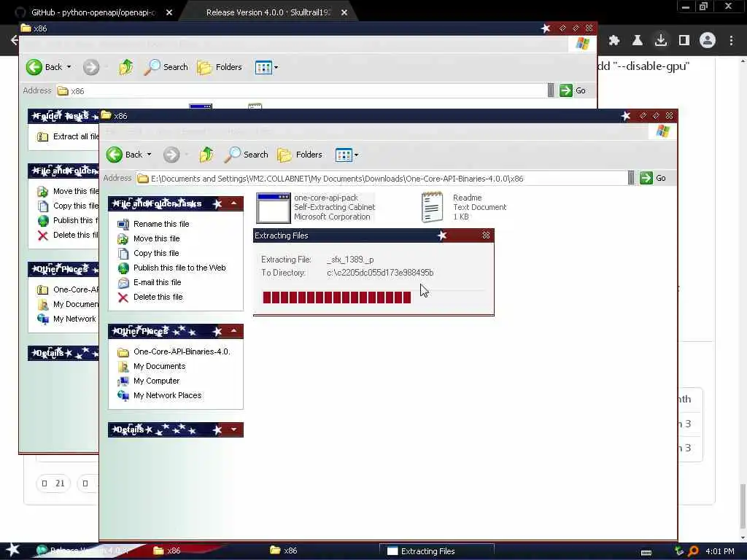Image resolution: width=747 pixels, height=560 pixels.
Task: Open browser profile avatar icon
Action: pos(708,41)
